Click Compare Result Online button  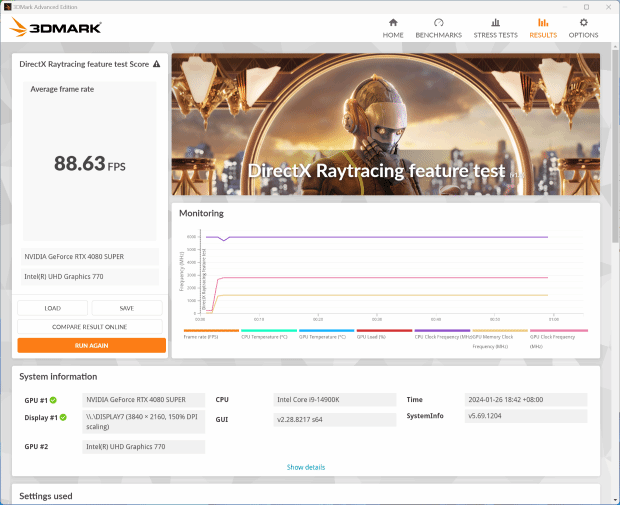(90, 327)
